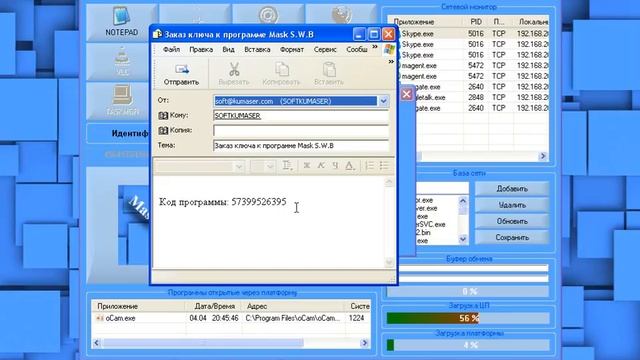Show more toolbar buttons via chevron
This screenshot has width=640, height=360.
[x=391, y=62]
